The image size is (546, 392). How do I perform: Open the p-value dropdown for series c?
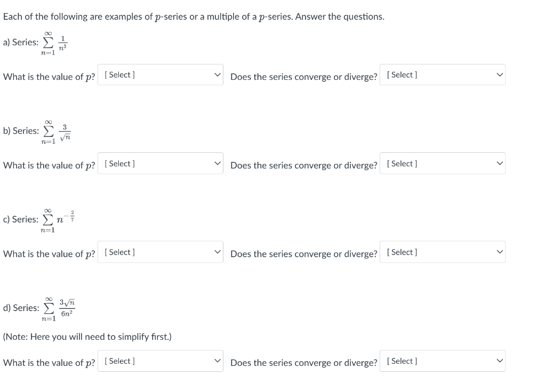(160, 251)
